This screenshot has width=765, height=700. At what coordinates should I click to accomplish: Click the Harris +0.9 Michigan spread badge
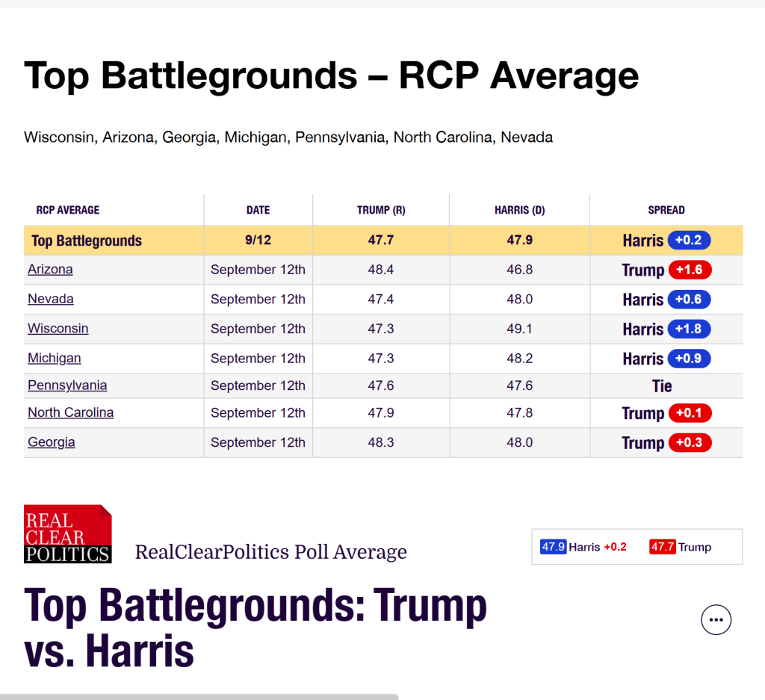coord(689,359)
